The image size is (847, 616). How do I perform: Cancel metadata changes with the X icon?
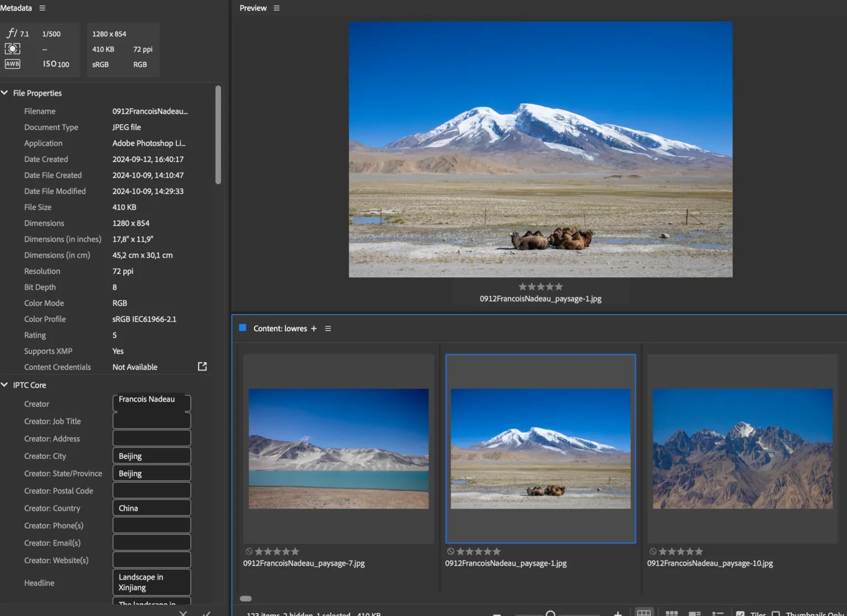tap(183, 613)
